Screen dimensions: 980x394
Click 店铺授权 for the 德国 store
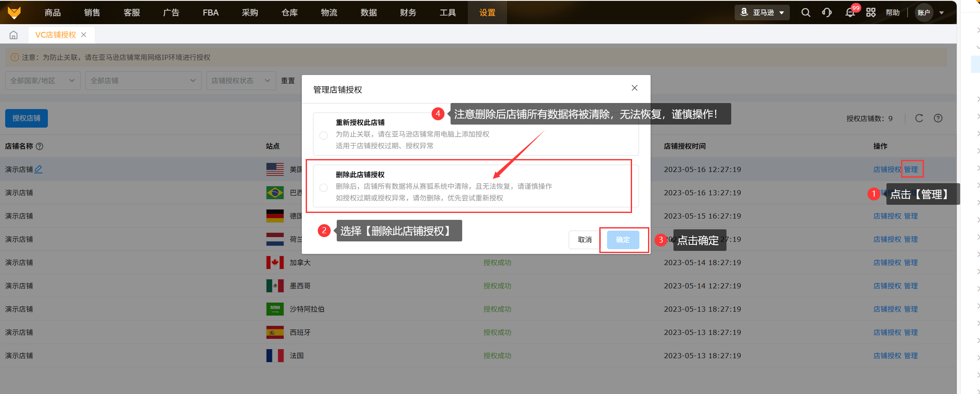(x=887, y=216)
